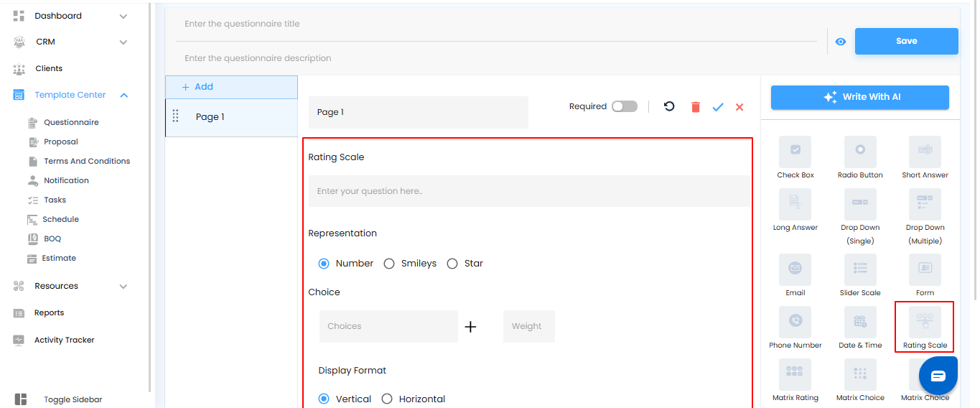
Task: Add a Phone Number element
Action: click(x=795, y=322)
